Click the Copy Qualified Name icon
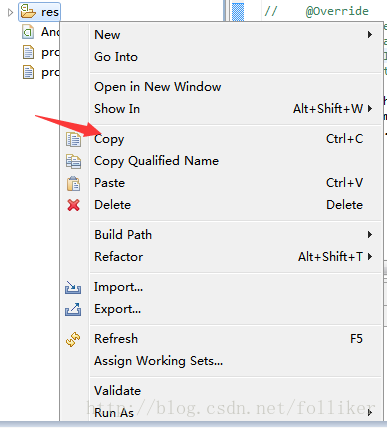Image resolution: width=387 pixels, height=428 pixels. click(73, 161)
